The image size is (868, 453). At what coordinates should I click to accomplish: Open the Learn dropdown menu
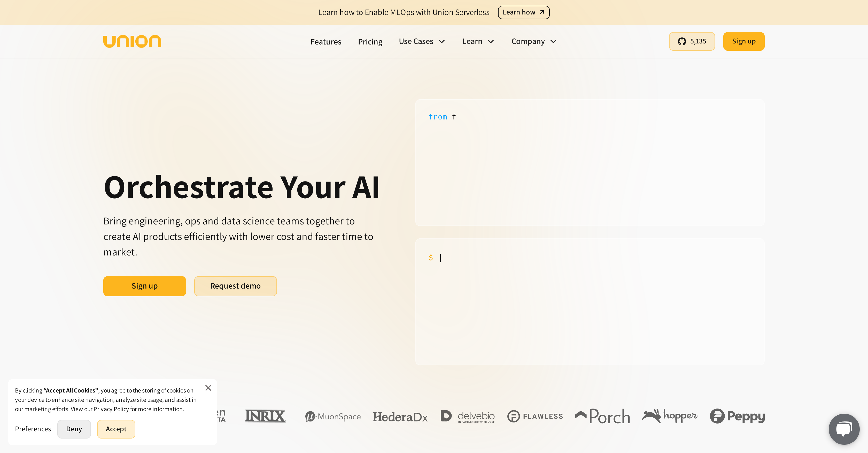pos(478,41)
